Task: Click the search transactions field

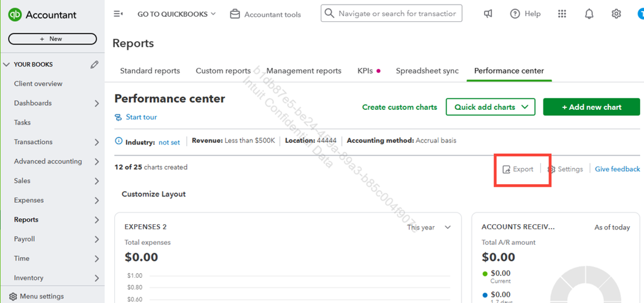Action: pyautogui.click(x=397, y=14)
